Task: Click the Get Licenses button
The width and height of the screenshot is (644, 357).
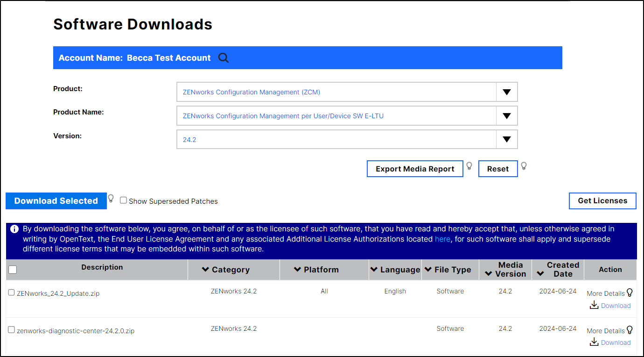Action: [602, 201]
